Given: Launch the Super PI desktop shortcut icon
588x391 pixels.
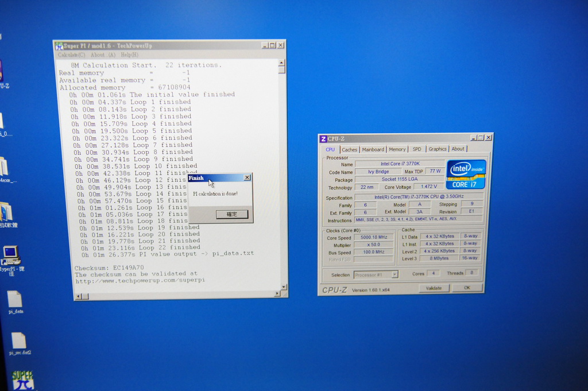Looking at the screenshot, I should coord(22,380).
